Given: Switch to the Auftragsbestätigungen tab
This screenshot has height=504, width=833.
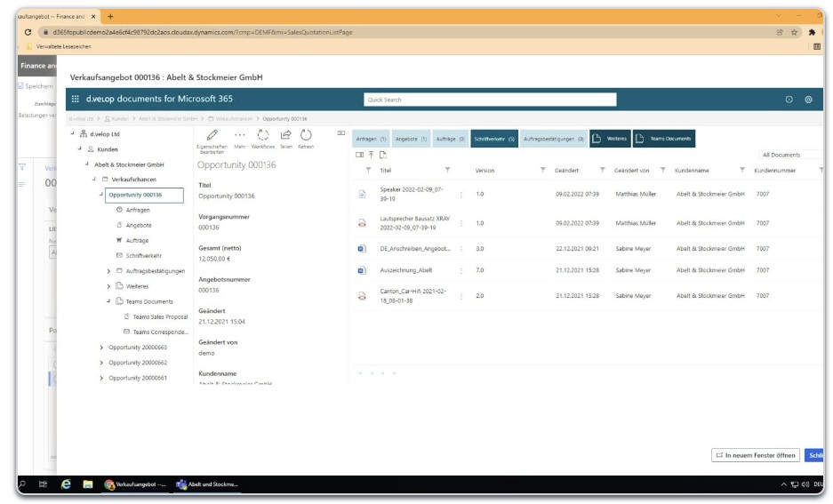Looking at the screenshot, I should tap(554, 140).
